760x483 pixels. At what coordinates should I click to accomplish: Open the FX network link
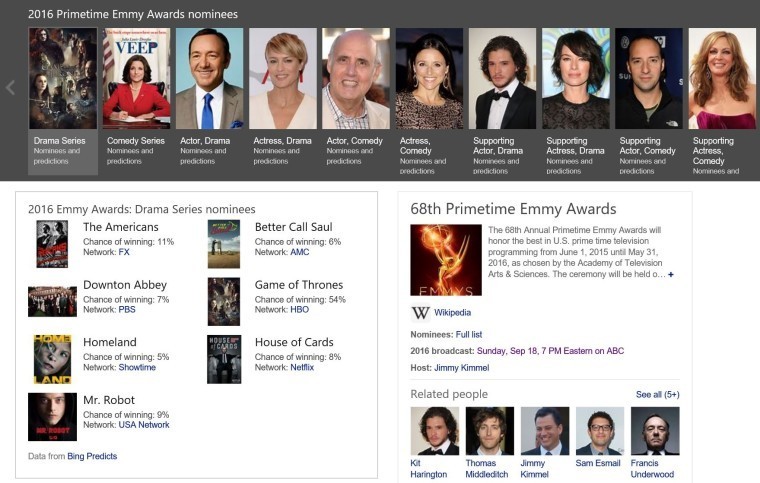pyautogui.click(x=124, y=252)
